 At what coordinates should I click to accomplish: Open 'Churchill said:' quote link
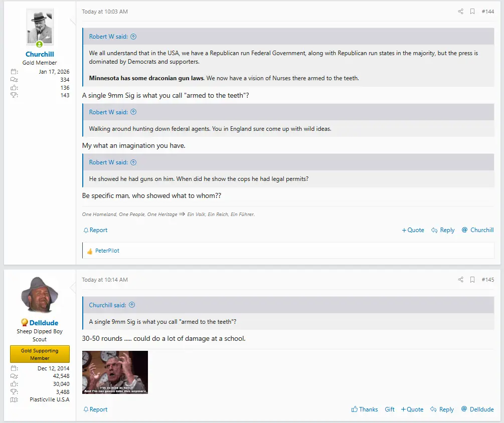tap(107, 305)
